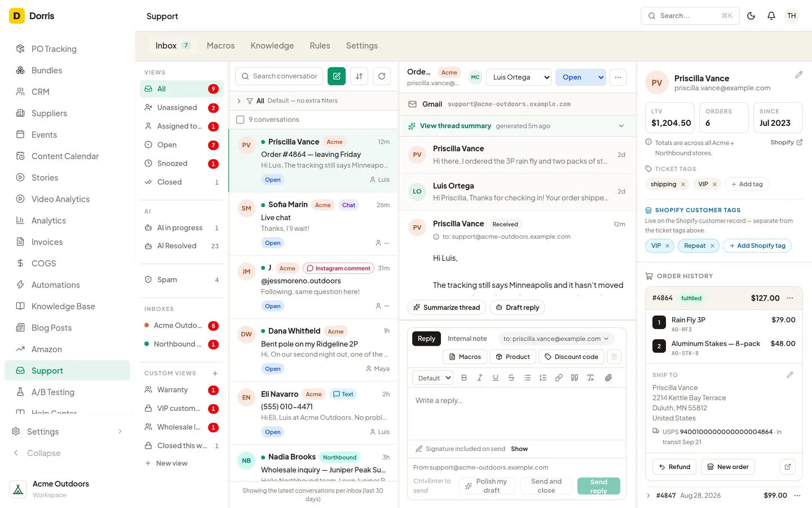Click the bold formatting icon
This screenshot has height=508, width=812.
point(464,378)
